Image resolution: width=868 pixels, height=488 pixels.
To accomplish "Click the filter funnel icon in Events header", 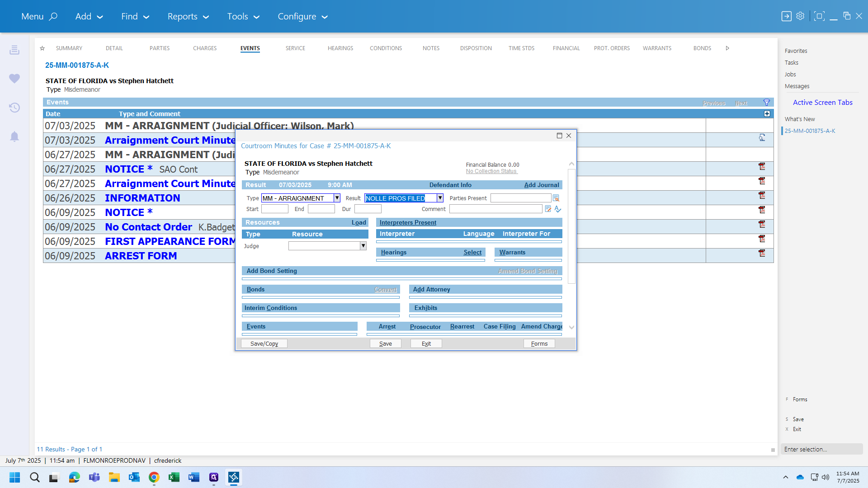I will click(x=766, y=103).
